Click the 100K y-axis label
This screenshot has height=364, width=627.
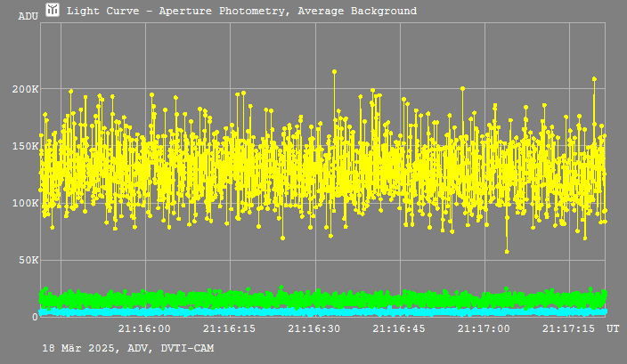[25, 204]
